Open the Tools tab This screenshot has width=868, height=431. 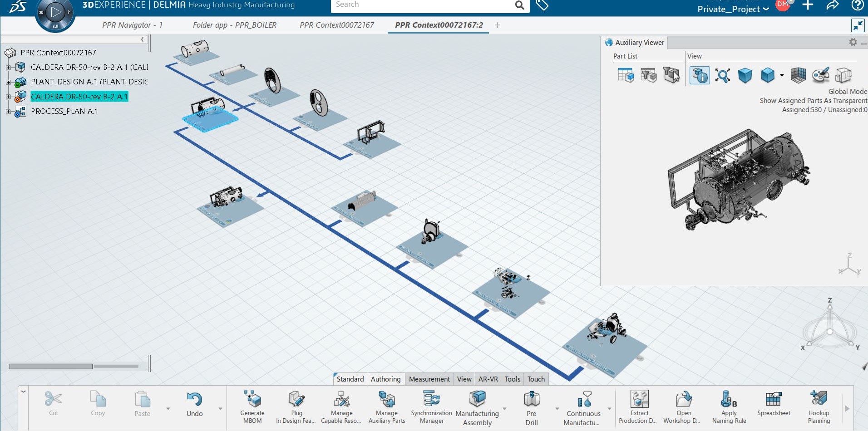(513, 379)
